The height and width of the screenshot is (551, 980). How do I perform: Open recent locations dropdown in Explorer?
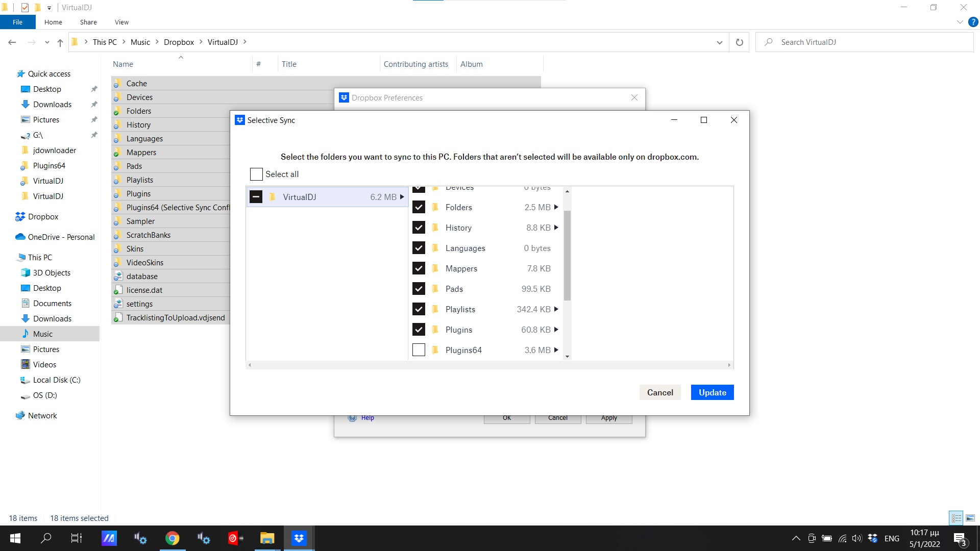(x=47, y=42)
